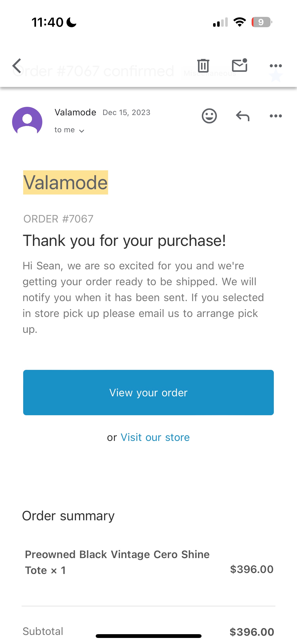Screen dimensions: 297x644
Task: Tap Wi-Fi icon in status bar
Action: pyautogui.click(x=240, y=22)
